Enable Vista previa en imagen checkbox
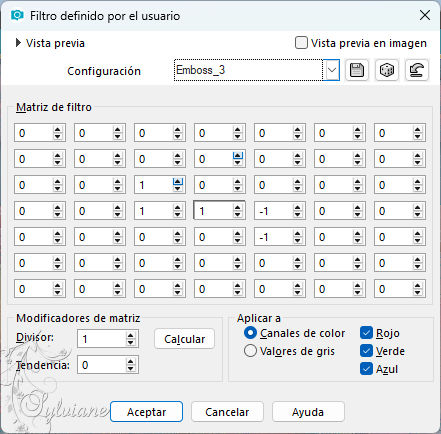The width and height of the screenshot is (441, 434). click(301, 43)
